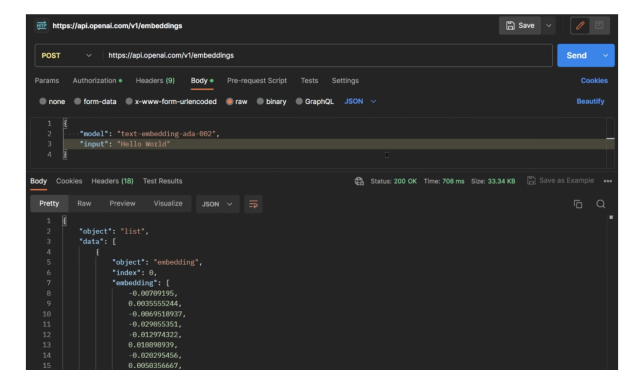The height and width of the screenshot is (385, 640).
Task: Open the comments icon beside the pencil
Action: [x=599, y=26]
